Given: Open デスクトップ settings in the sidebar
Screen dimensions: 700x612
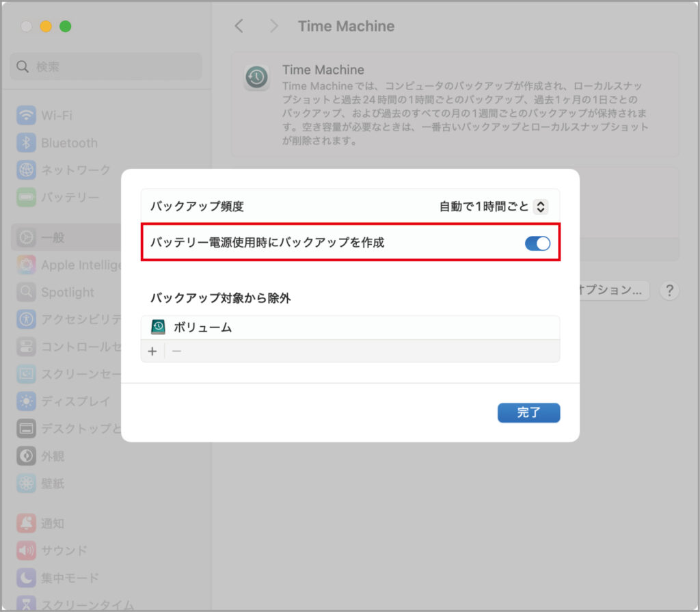Looking at the screenshot, I should point(69,428).
